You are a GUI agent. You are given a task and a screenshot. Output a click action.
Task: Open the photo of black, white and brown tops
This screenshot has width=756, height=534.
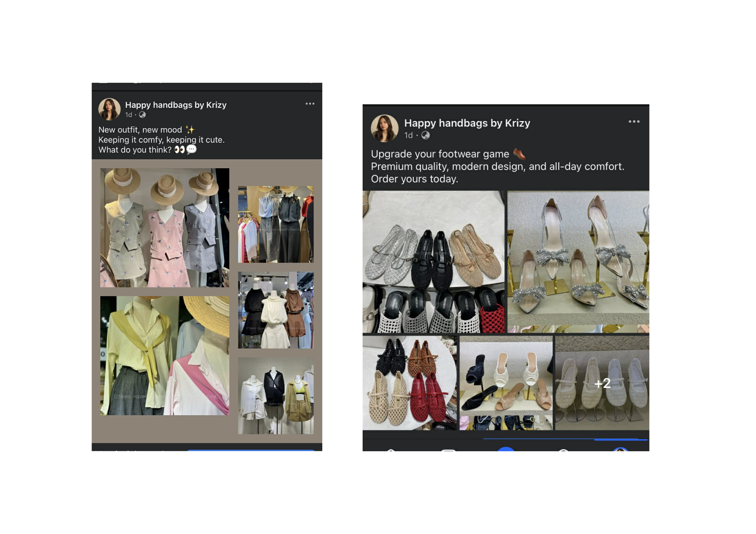[x=275, y=310]
